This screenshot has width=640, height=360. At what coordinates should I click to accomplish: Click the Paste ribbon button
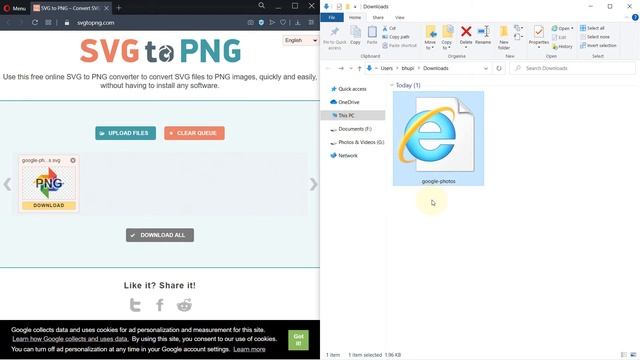pos(372,36)
